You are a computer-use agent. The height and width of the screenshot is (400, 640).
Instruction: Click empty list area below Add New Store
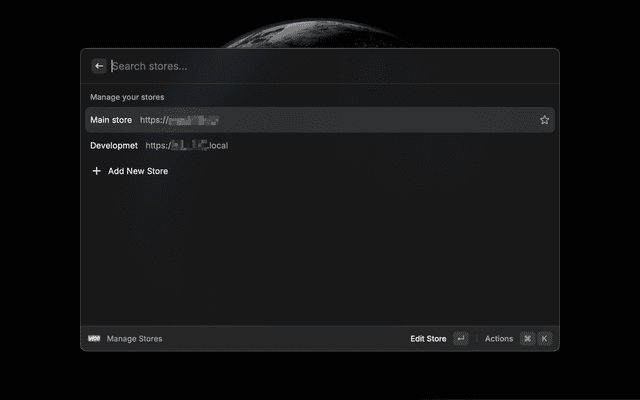tap(320, 250)
